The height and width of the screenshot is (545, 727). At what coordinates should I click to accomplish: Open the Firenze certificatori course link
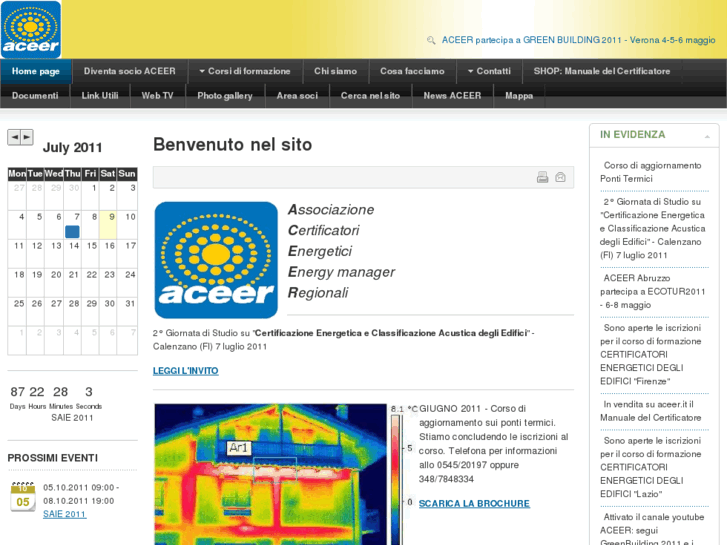click(x=650, y=355)
